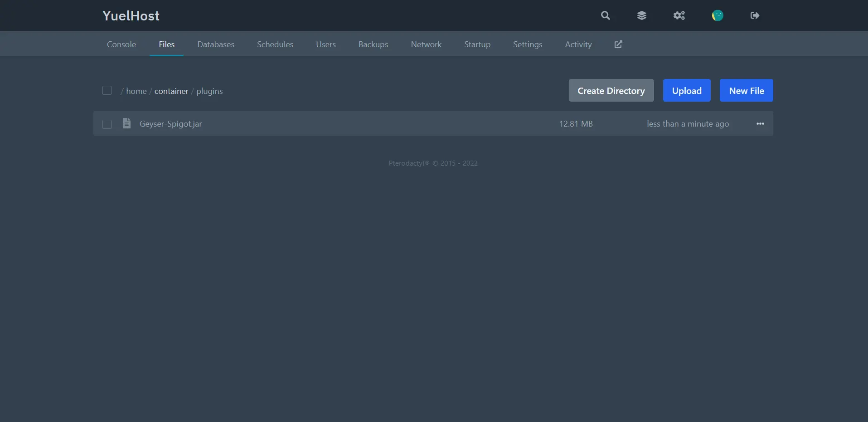This screenshot has width=868, height=422.
Task: Switch to the Console tab
Action: [121, 44]
